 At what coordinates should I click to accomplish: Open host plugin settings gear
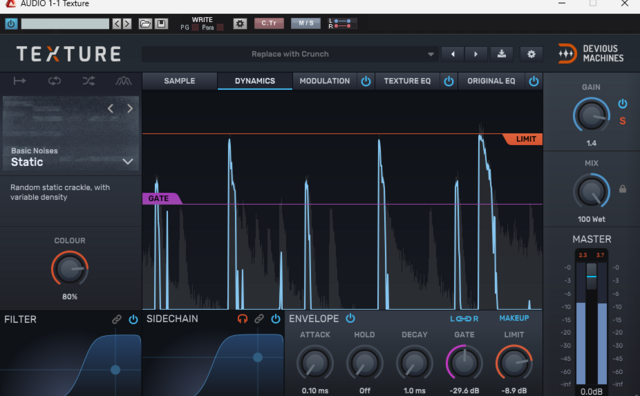[x=240, y=24]
